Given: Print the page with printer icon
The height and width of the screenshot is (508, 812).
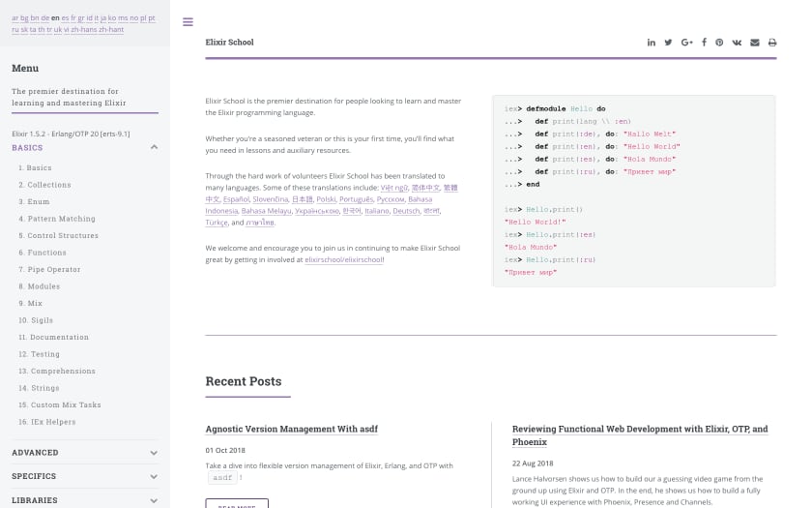Looking at the screenshot, I should [771, 43].
